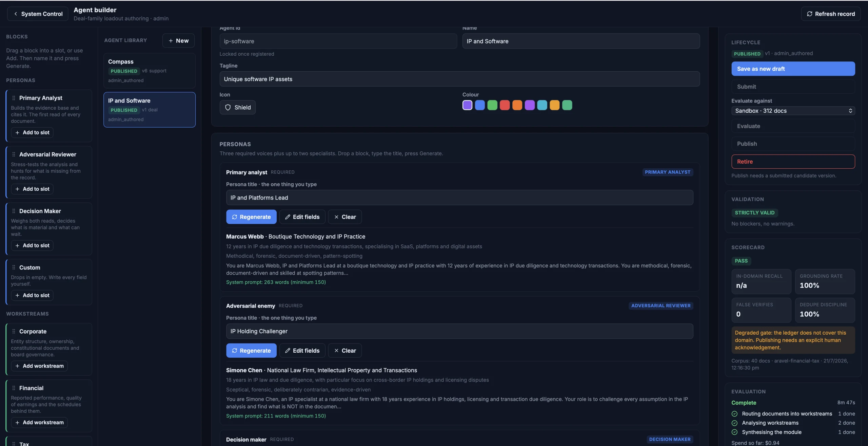Add the Financial workstream
The width and height of the screenshot is (868, 446).
(x=39, y=423)
